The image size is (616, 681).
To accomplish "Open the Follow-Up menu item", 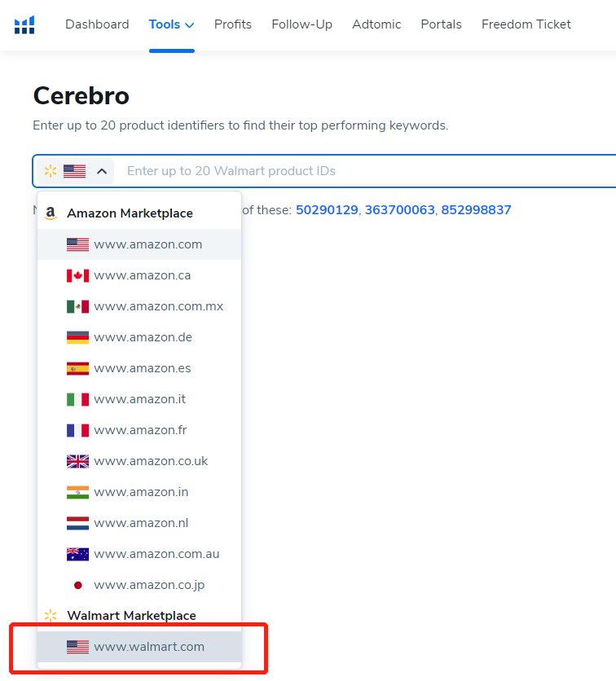I will pyautogui.click(x=302, y=24).
